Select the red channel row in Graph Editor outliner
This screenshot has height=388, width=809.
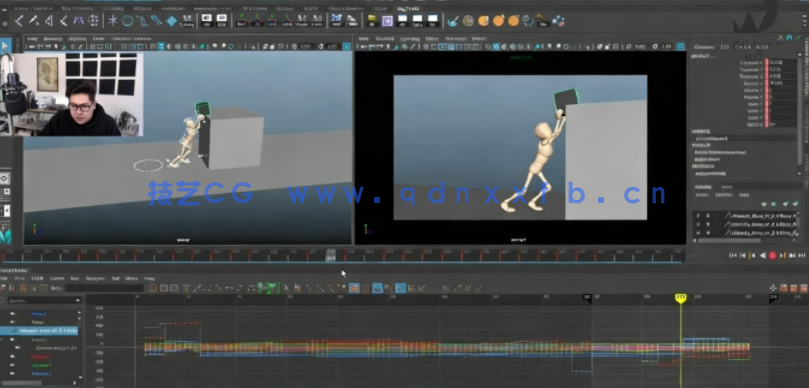point(41,357)
